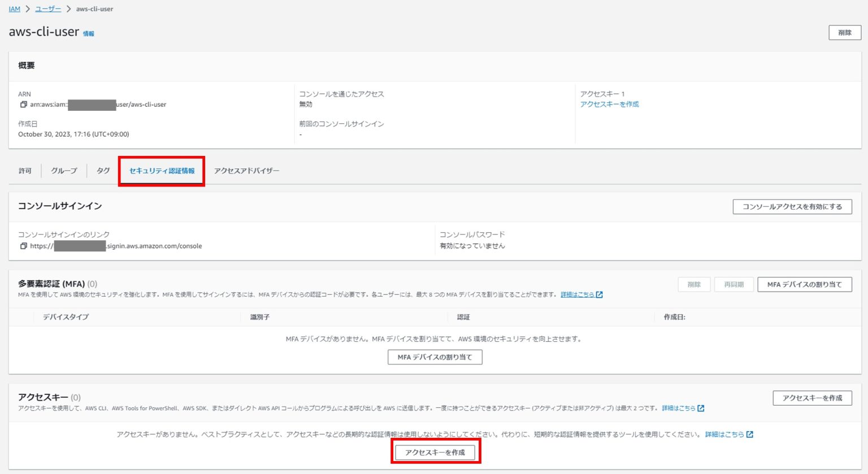Switch to the 許可 tab
This screenshot has height=474, width=868.
coord(25,171)
